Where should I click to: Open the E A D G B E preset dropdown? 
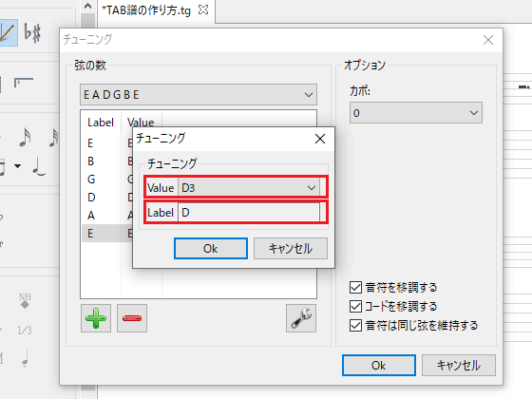coord(199,95)
